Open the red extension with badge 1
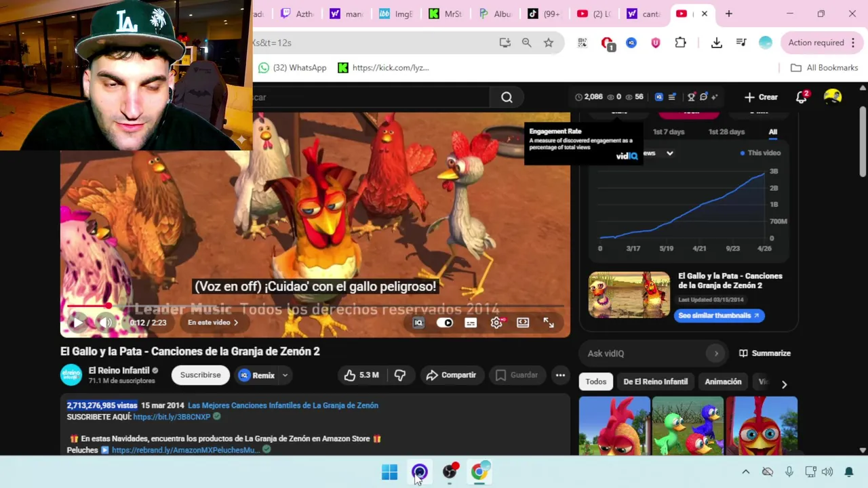The height and width of the screenshot is (488, 868). point(608,43)
